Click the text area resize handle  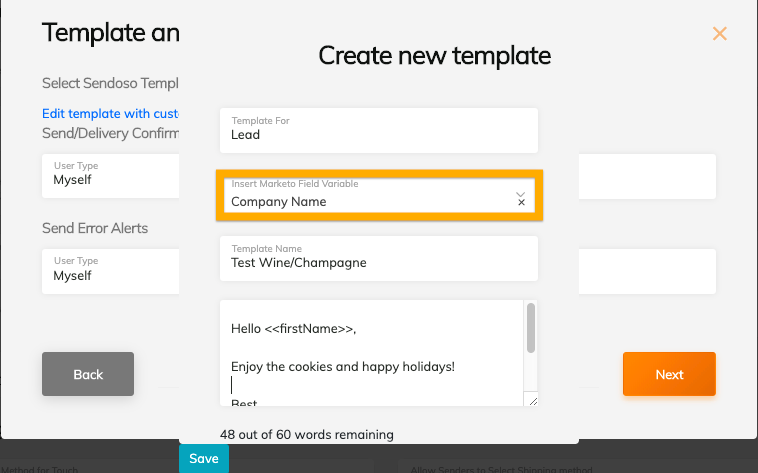533,400
